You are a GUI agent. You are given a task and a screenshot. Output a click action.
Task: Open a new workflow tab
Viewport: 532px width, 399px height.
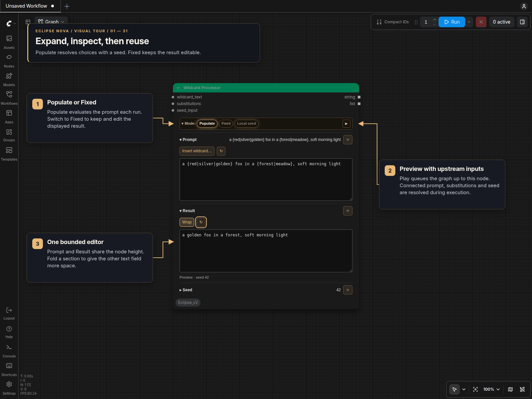67,6
